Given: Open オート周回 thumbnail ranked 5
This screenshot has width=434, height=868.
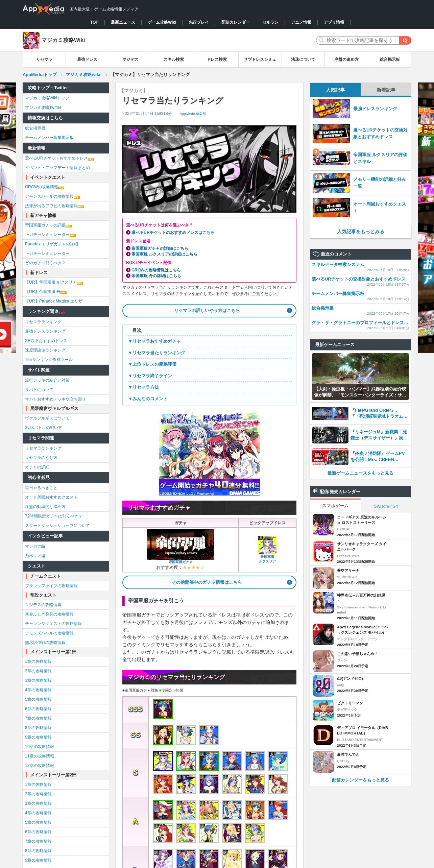Looking at the screenshot, I should coord(331,208).
